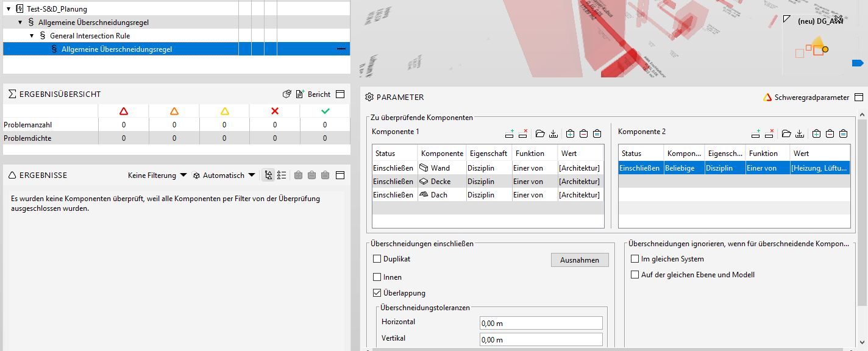Viewport: 868px width, 351px height.
Task: Set Komponente 2 to selection basket
Action: pos(843,133)
